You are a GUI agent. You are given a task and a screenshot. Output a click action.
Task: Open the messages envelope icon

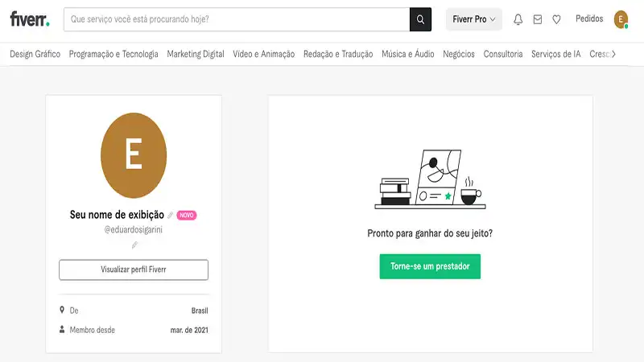[x=537, y=19]
